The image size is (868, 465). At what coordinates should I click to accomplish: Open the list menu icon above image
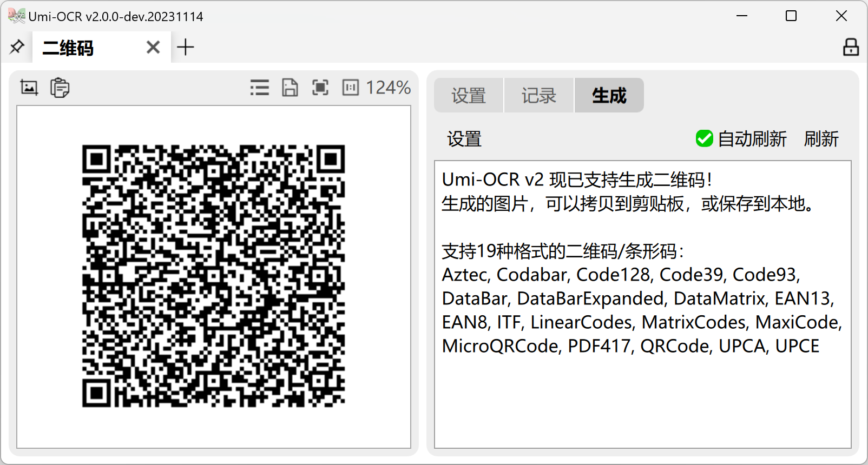[x=260, y=88]
